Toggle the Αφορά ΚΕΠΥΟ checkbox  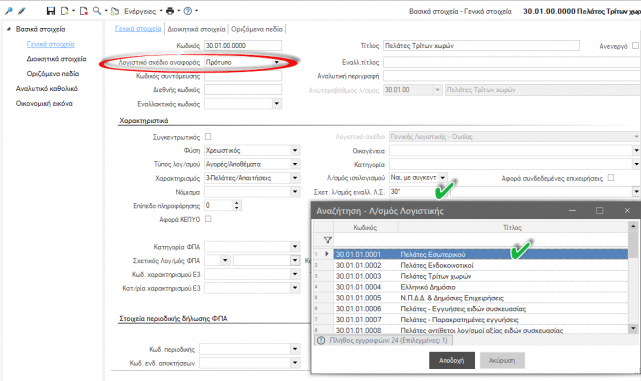[x=208, y=219]
